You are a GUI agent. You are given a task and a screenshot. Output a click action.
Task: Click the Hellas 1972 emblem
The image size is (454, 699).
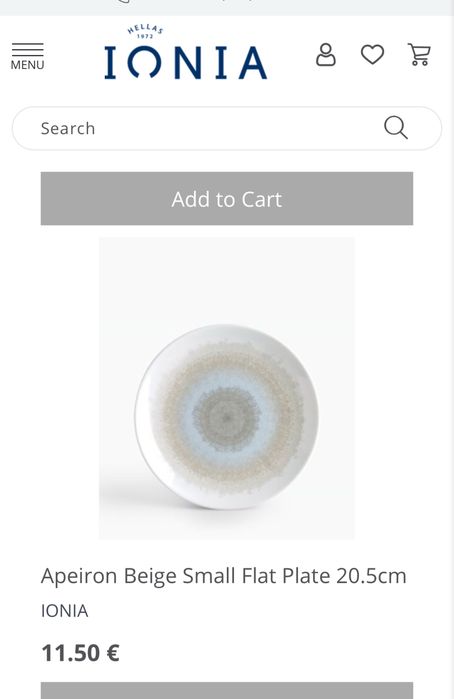pyautogui.click(x=145, y=32)
